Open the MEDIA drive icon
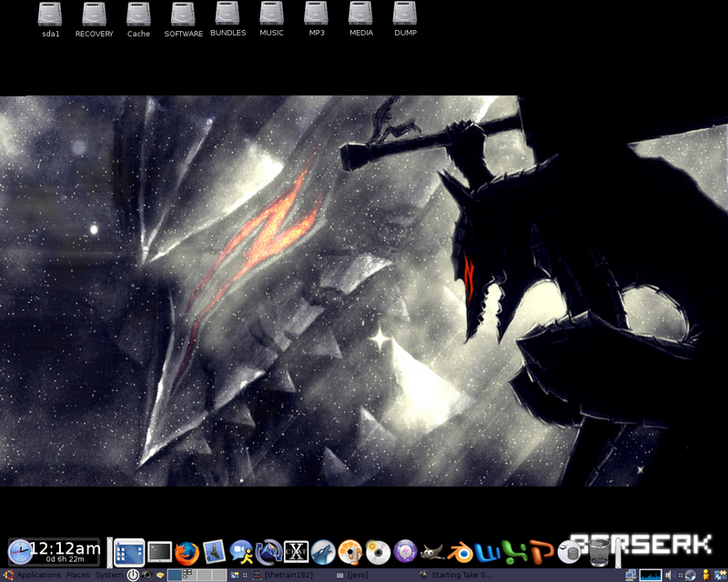Screen dimensions: 728x582 pyautogui.click(x=360, y=19)
